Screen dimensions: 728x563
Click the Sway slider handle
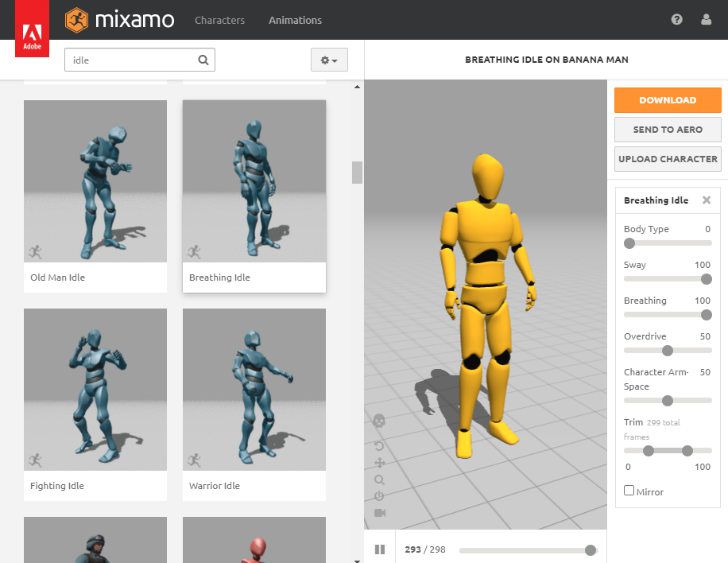707,279
